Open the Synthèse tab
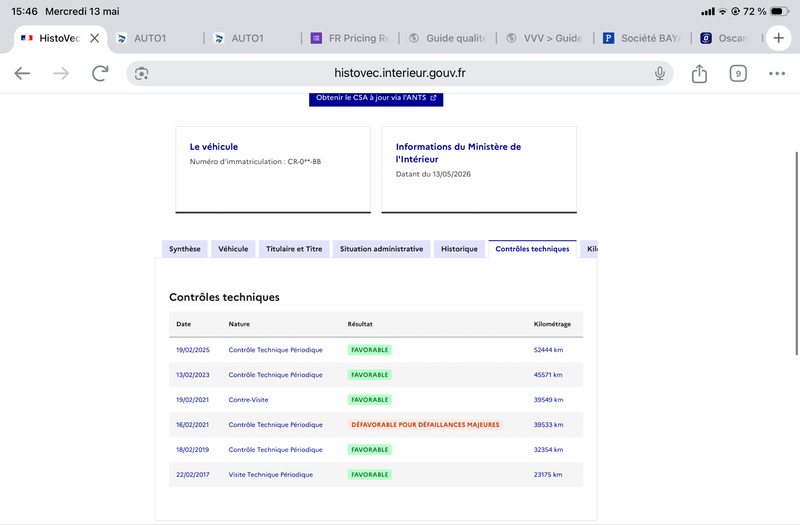This screenshot has width=800, height=525. pyautogui.click(x=185, y=249)
